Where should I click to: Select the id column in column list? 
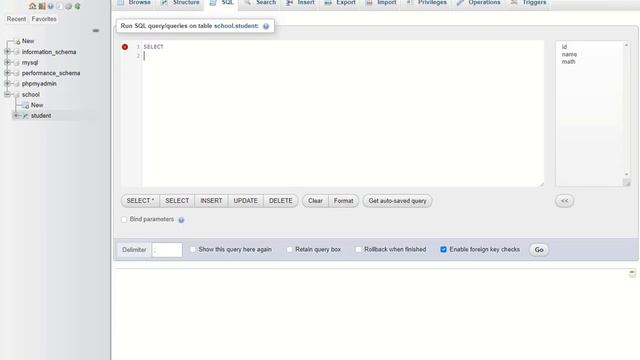[564, 47]
